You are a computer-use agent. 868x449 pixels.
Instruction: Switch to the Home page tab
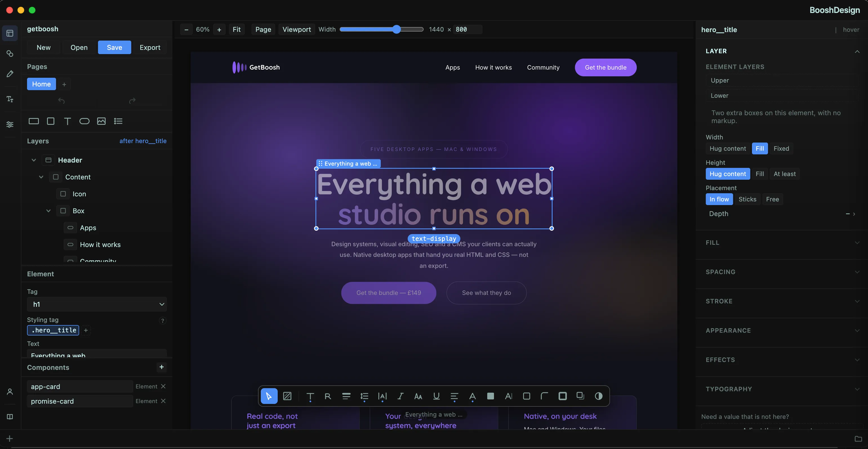coord(41,84)
